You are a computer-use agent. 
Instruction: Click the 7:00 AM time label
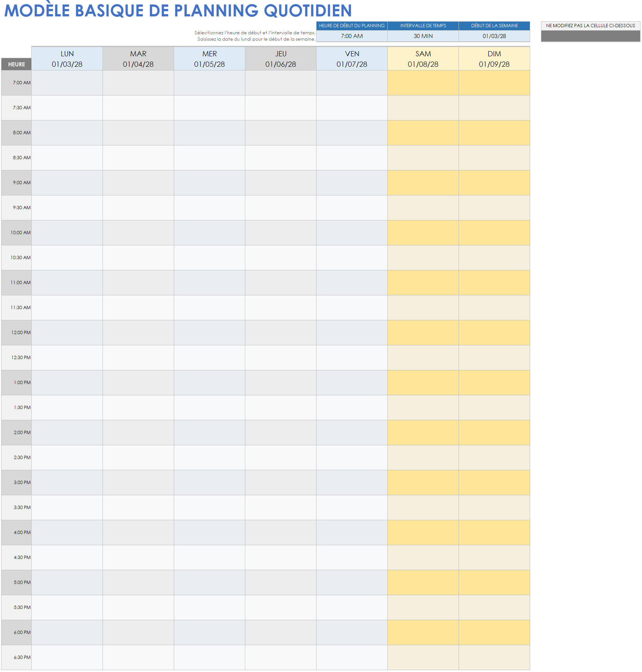[16, 83]
